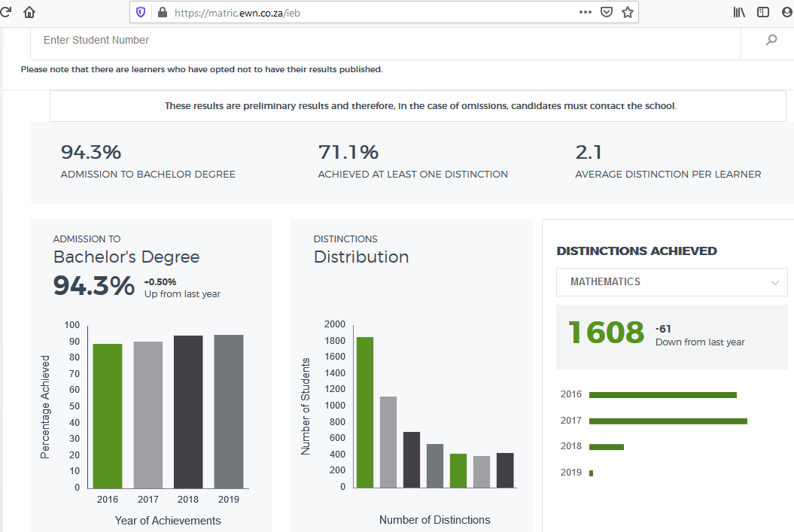
Task: Select the 2019 grey bachelor's bar
Action: [x=228, y=412]
